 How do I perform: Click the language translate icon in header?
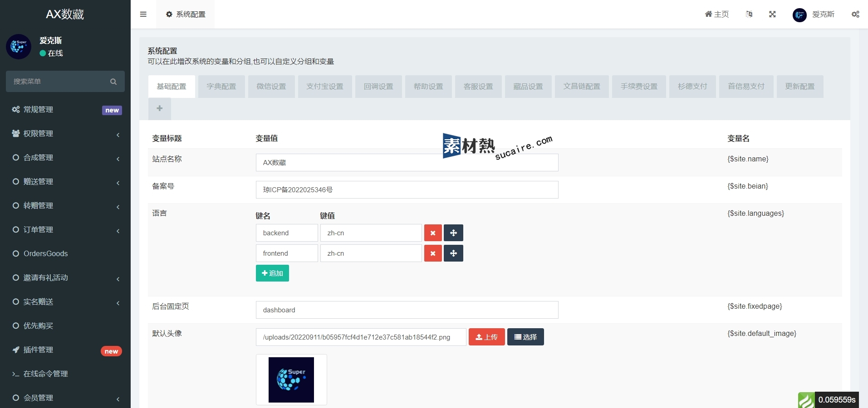click(x=749, y=14)
